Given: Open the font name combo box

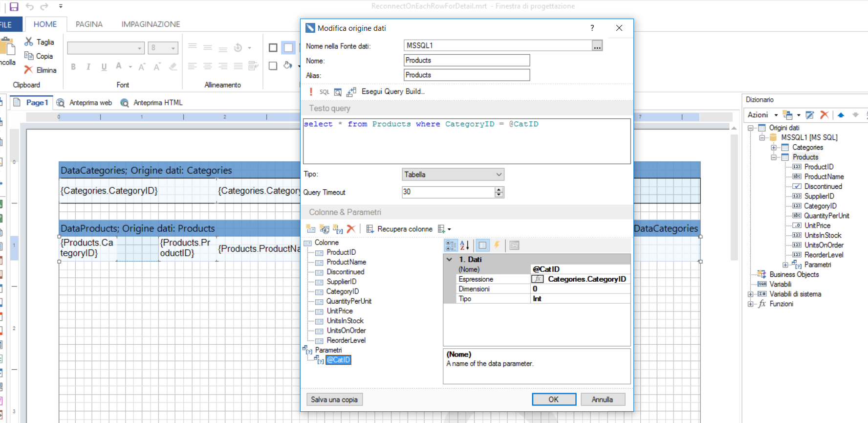Looking at the screenshot, I should (x=106, y=48).
